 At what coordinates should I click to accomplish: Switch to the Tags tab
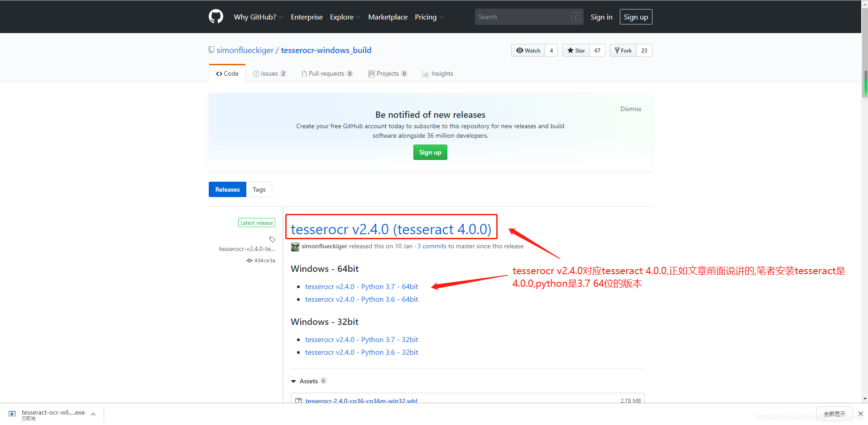pyautogui.click(x=259, y=189)
